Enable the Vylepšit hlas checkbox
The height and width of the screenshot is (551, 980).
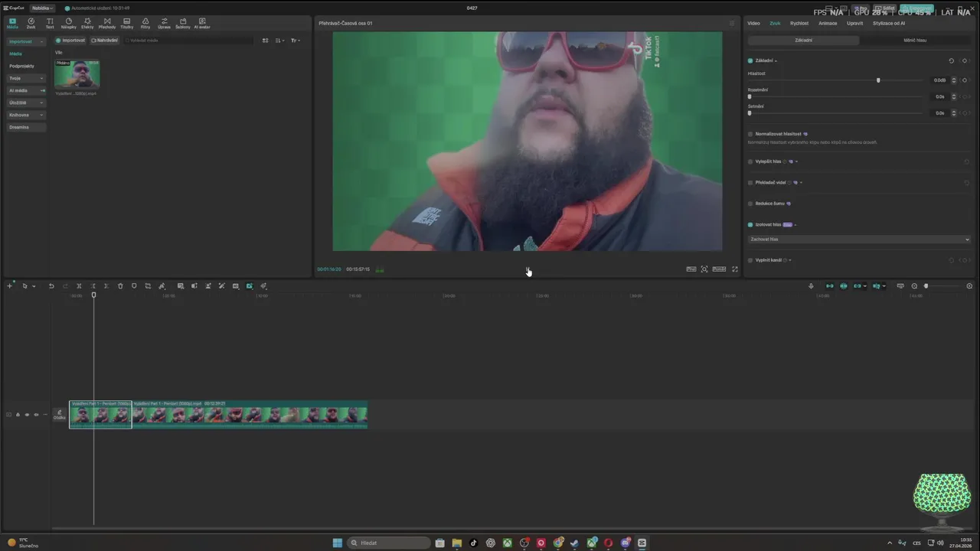pos(750,161)
